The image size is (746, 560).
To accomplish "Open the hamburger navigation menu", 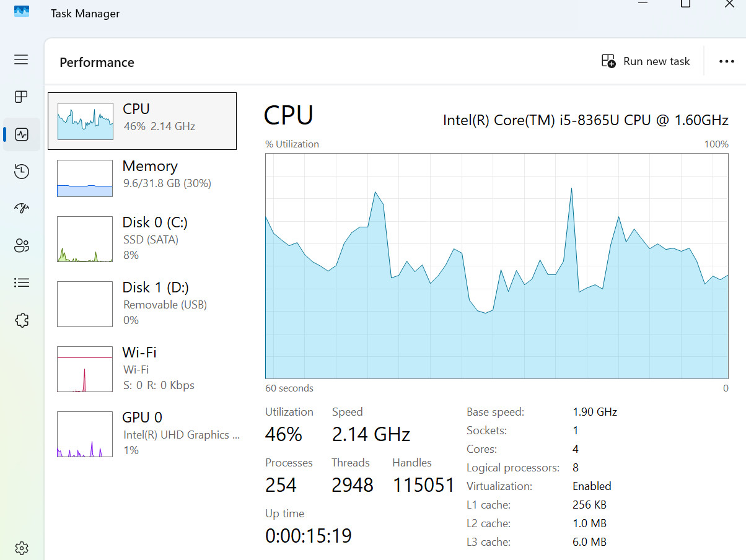I will pos(22,59).
